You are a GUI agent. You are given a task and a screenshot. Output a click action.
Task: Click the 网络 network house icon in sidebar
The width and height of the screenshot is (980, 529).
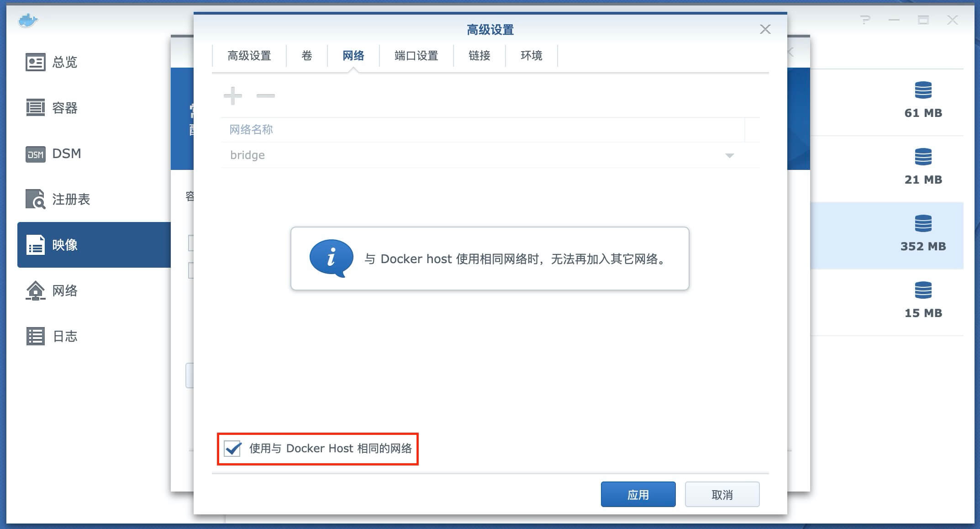(35, 291)
